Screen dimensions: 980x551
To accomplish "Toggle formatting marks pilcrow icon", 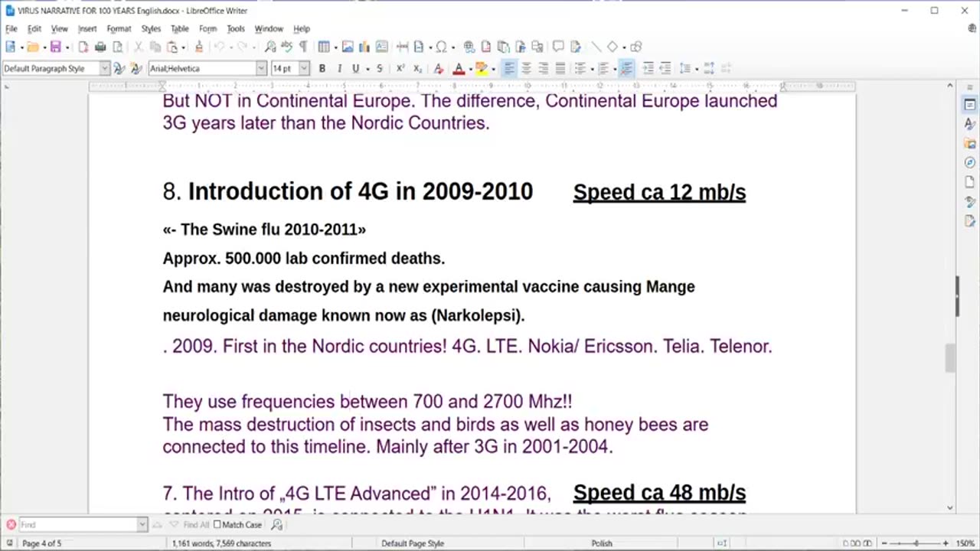I will (303, 47).
